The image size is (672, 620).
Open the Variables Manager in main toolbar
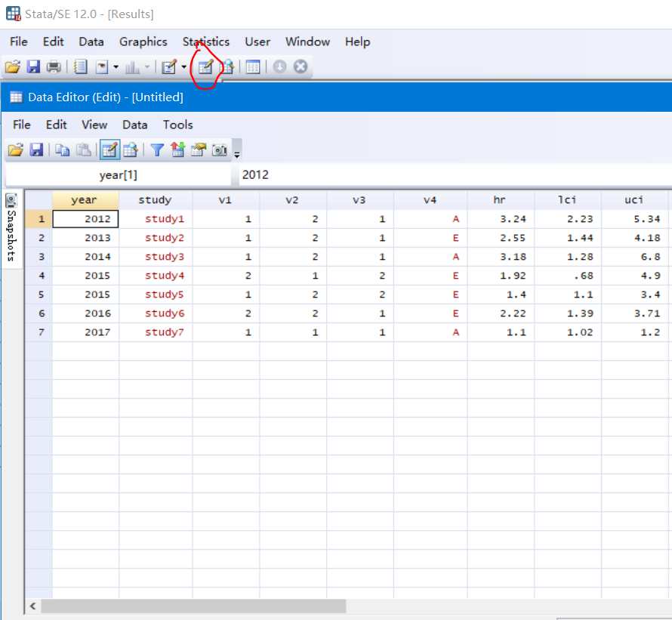point(253,67)
